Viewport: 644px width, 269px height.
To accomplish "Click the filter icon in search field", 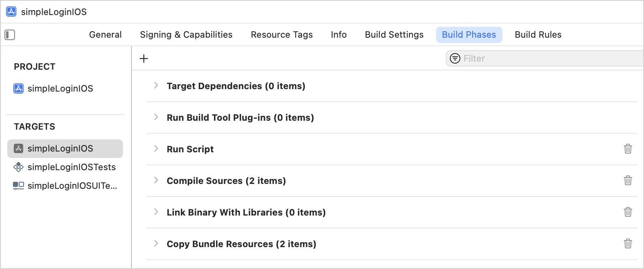I will (455, 59).
